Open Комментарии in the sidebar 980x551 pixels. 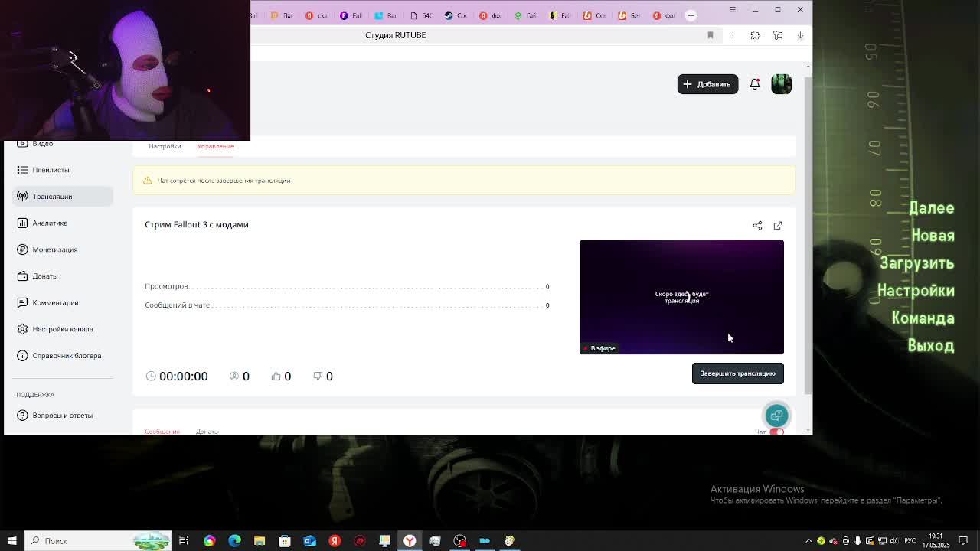point(62,302)
